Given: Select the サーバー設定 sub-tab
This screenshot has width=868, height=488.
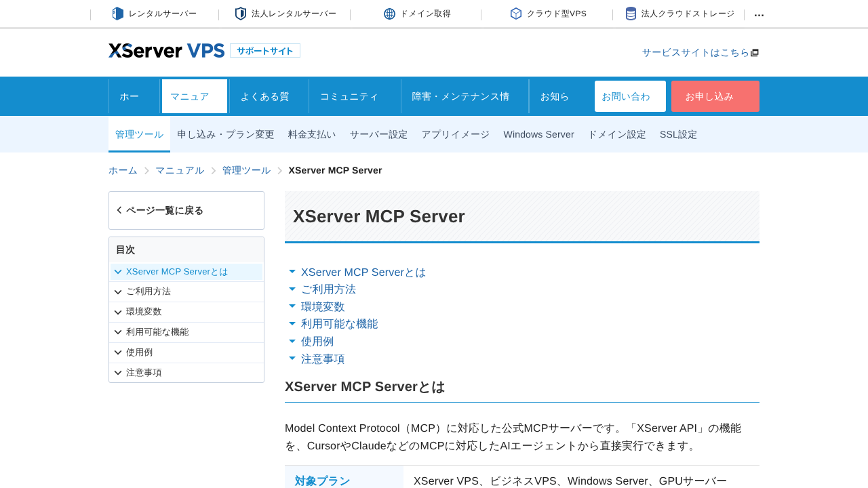Looking at the screenshot, I should (378, 134).
